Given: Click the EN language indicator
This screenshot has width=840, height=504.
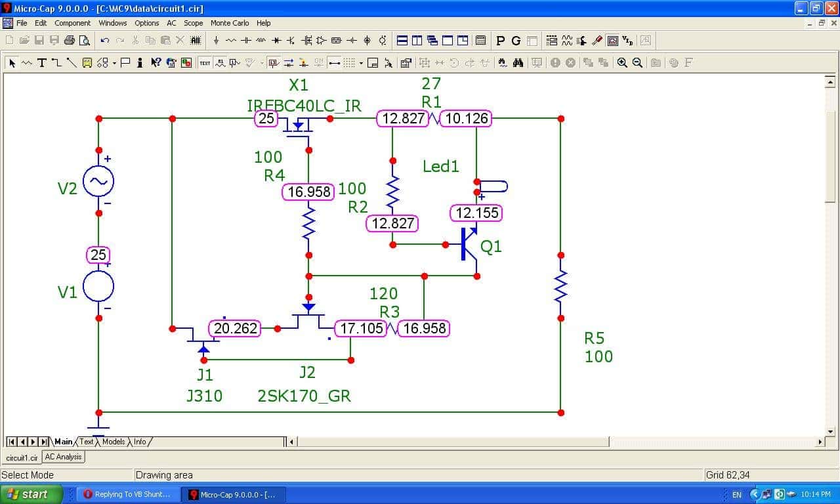Looking at the screenshot, I should 736,494.
